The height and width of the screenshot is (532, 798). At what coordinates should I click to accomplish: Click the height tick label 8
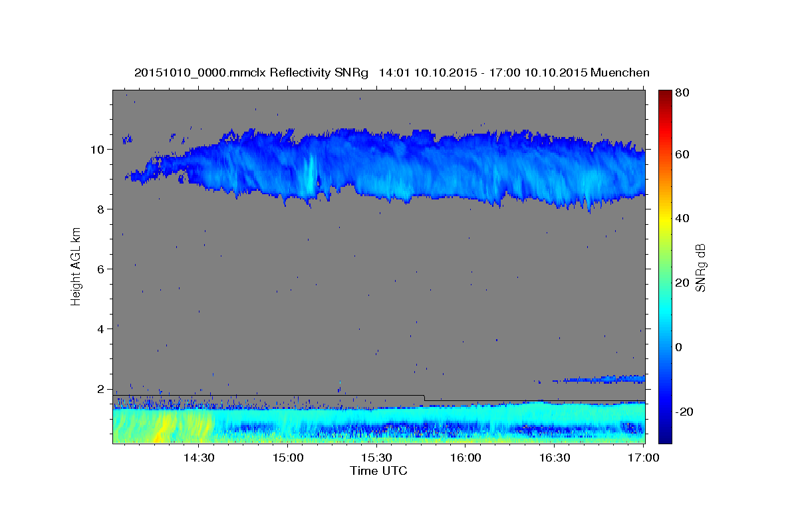[102, 209]
